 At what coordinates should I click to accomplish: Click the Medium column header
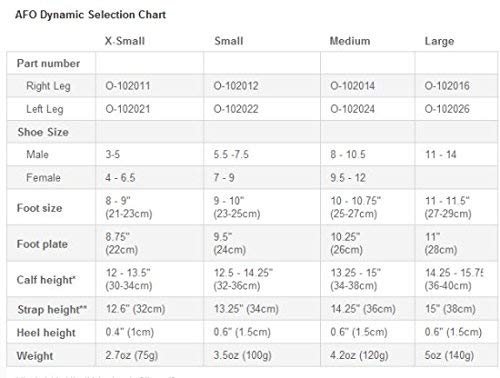pyautogui.click(x=350, y=41)
